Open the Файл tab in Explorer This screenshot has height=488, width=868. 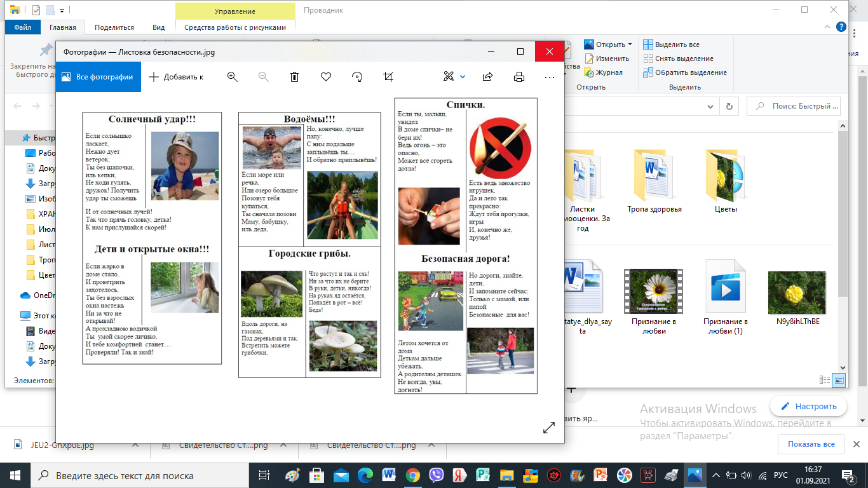[22, 27]
